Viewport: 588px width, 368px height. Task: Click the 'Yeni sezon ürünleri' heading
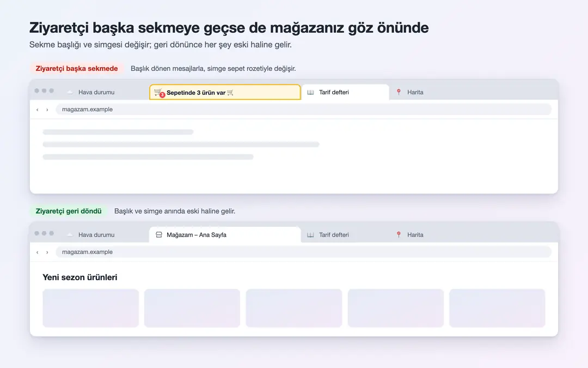[80, 277]
